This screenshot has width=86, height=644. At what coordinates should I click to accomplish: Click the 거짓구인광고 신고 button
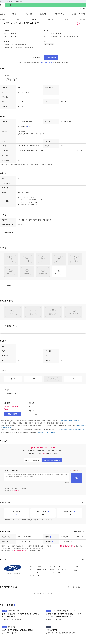coord(79,531)
